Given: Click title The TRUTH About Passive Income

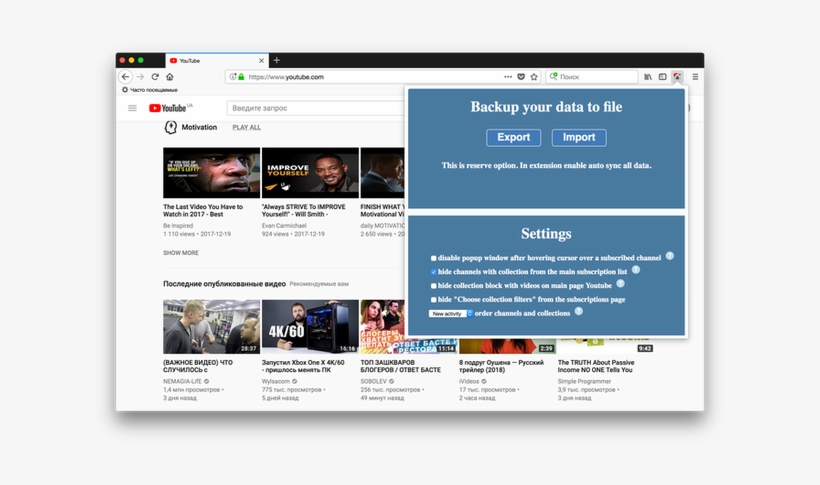Looking at the screenshot, I should (x=596, y=366).
